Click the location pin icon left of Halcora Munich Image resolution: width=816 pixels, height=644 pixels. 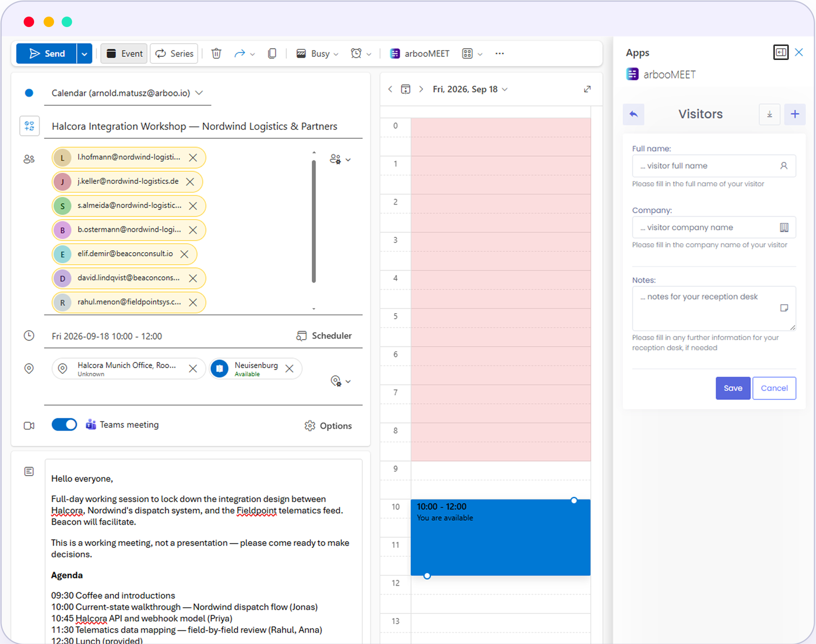62,368
